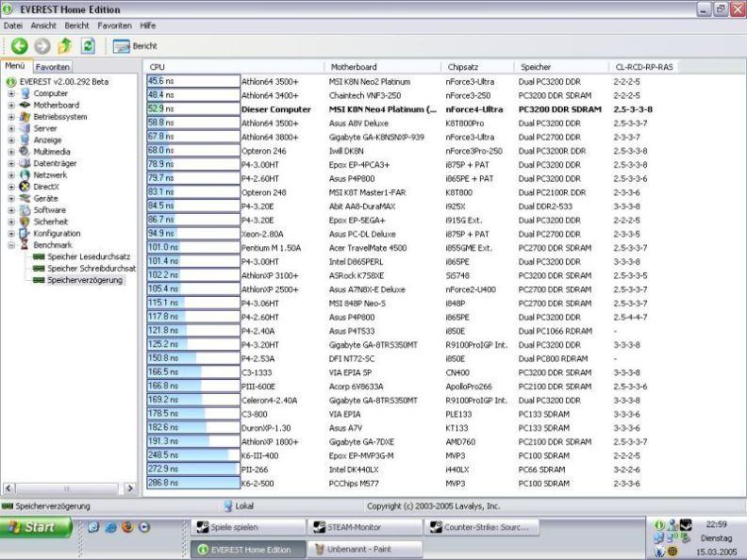
Task: Open the Bericht report toolbar button
Action: tap(135, 46)
